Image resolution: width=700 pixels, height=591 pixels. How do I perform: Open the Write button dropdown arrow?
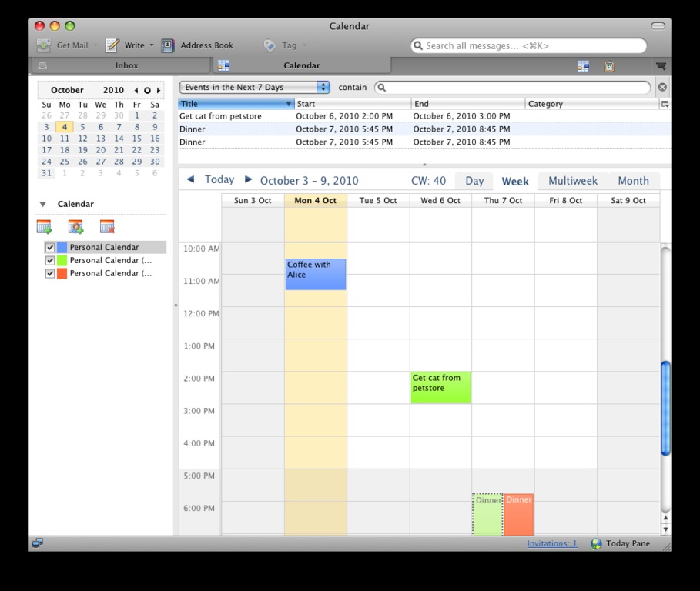(x=152, y=45)
